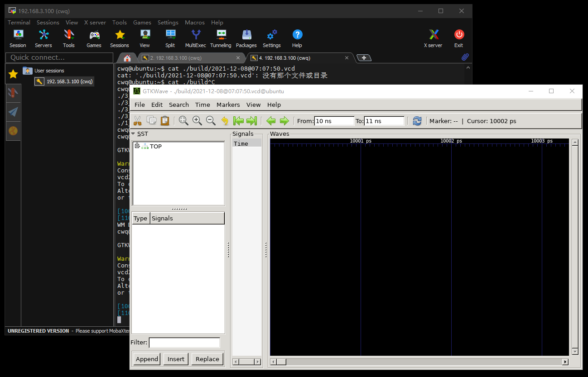Toggle the X server icon in MobaXterm
Viewport: 588px width, 377px height.
point(434,38)
